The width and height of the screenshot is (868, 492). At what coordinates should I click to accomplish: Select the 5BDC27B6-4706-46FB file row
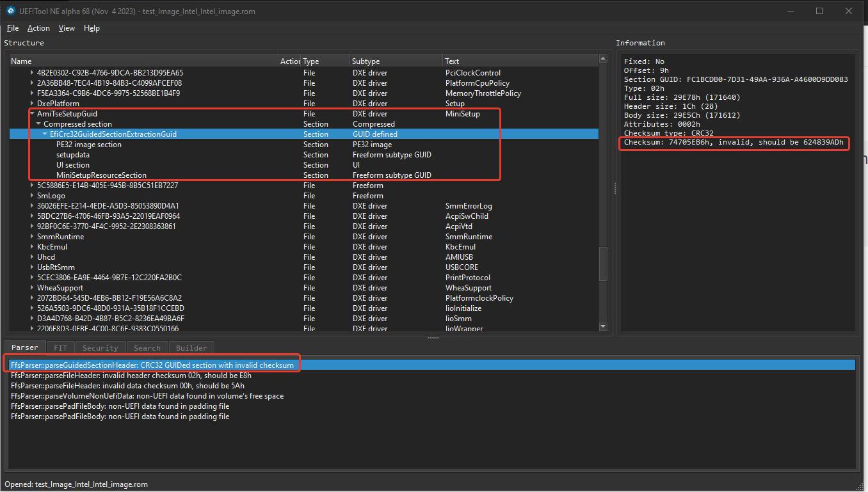(x=304, y=216)
